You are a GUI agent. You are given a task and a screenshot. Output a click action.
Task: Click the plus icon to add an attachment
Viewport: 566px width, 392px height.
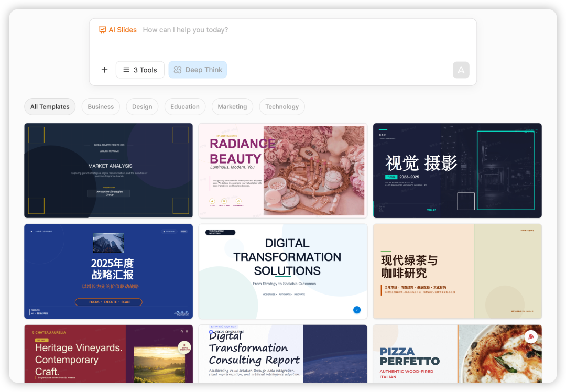click(x=104, y=69)
